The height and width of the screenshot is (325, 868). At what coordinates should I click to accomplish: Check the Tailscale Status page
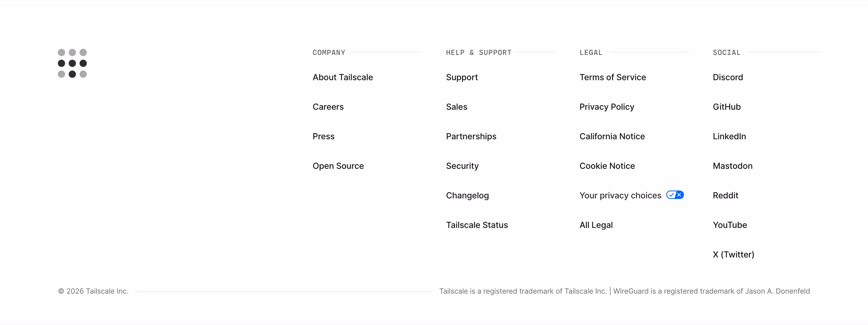point(477,225)
